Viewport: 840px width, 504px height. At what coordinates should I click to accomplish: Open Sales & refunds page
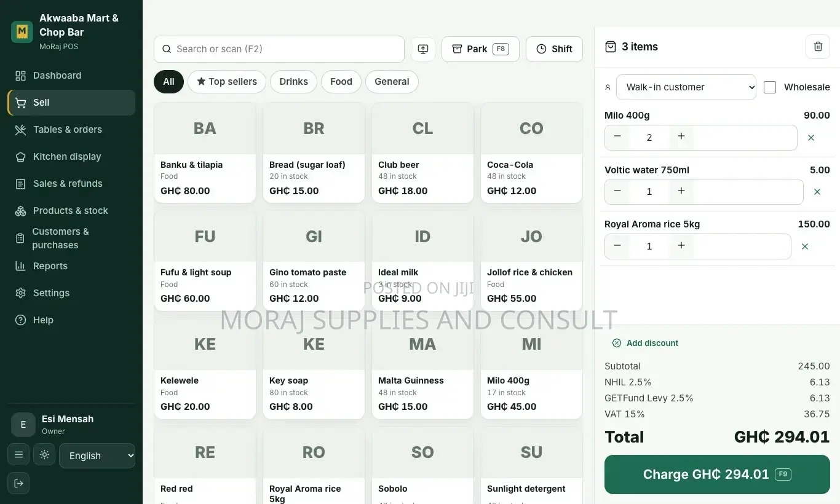coord(71,184)
